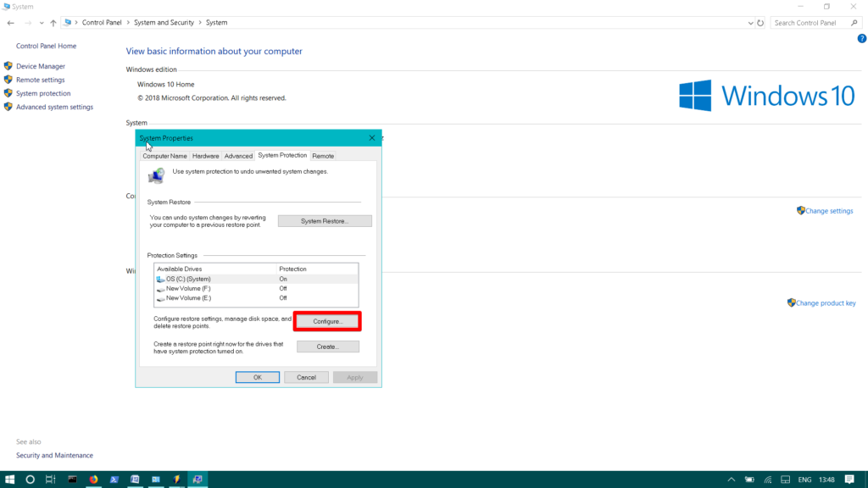This screenshot has width=868, height=488.
Task: Click the ENG language indicator
Action: pos(805,480)
